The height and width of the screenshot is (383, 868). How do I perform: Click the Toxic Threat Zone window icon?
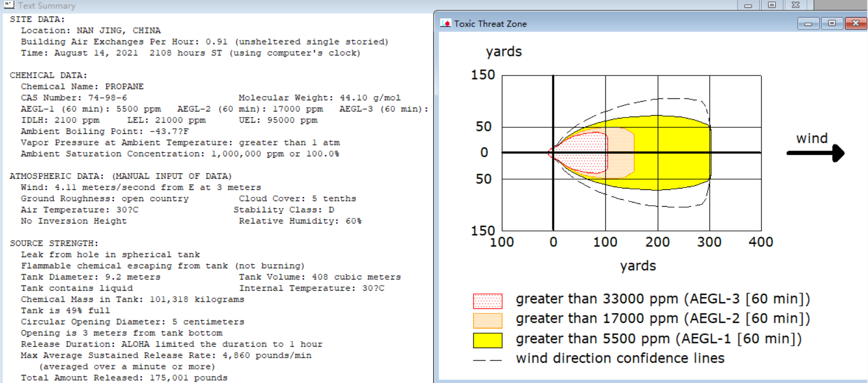pos(445,23)
